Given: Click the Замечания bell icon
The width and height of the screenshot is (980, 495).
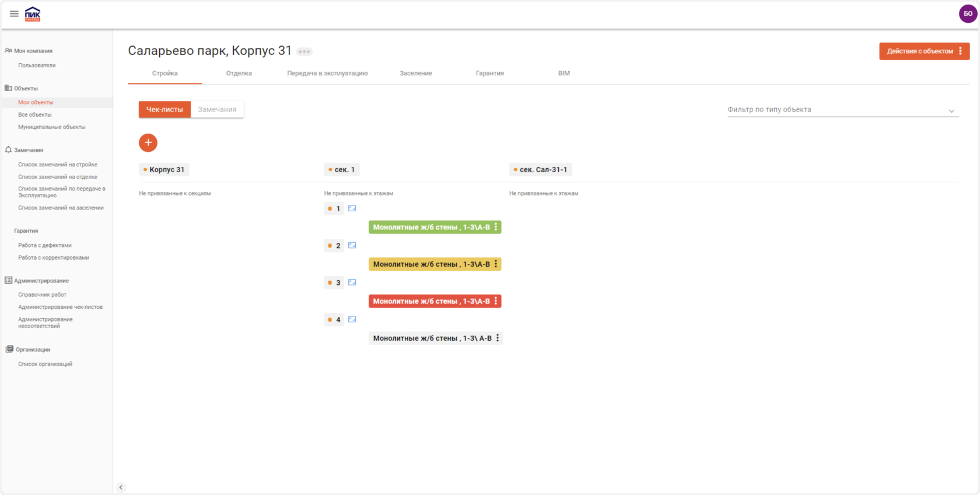Looking at the screenshot, I should coord(8,150).
